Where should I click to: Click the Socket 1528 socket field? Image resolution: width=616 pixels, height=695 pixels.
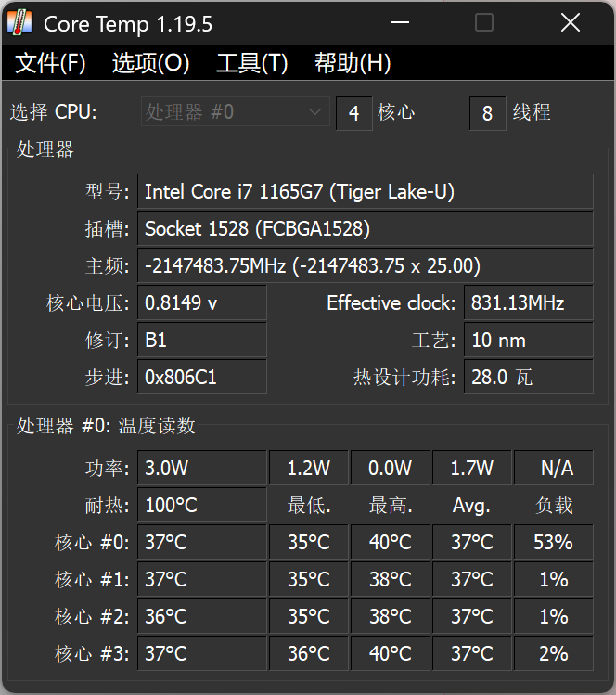365,229
